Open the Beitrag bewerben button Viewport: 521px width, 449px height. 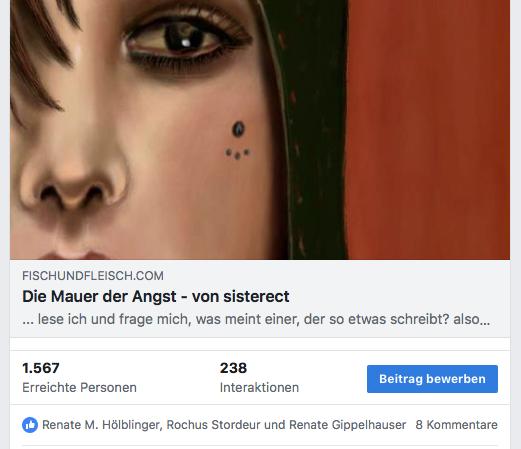[432, 379]
